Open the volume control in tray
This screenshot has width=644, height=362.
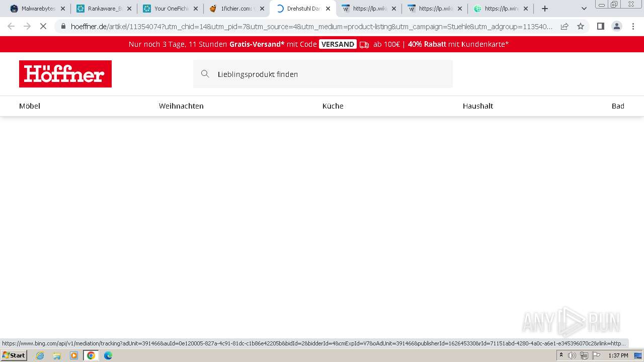(x=572, y=355)
